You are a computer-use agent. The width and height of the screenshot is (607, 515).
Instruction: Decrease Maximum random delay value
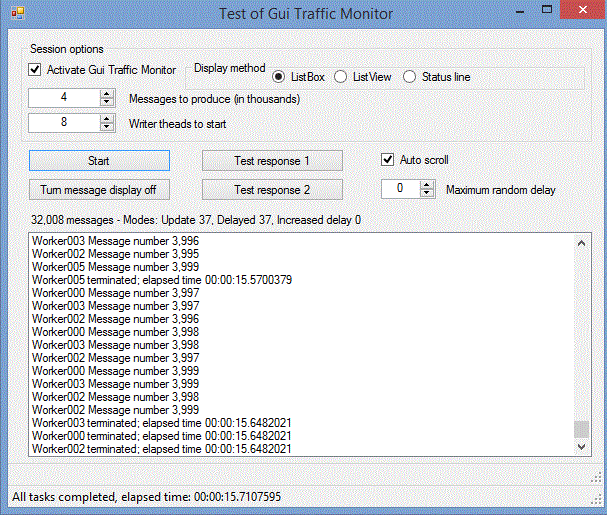click(x=427, y=193)
